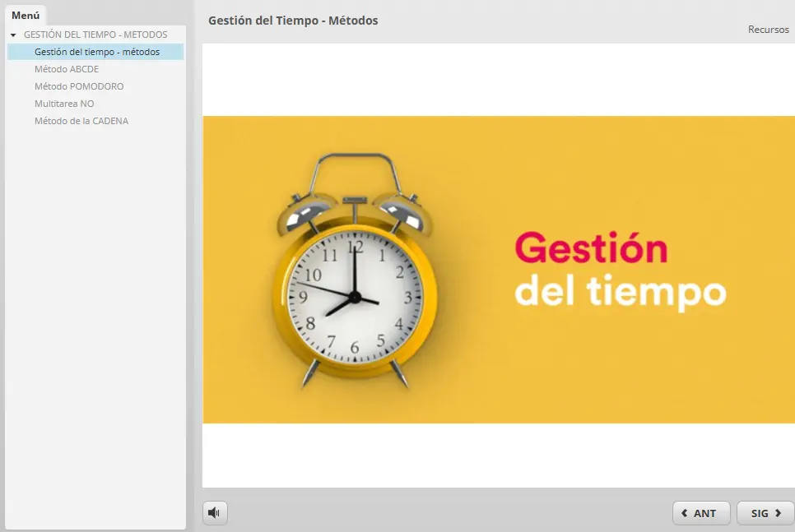Click the forward arrow icon on the SIG button
Image resolution: width=795 pixels, height=532 pixels.
[x=779, y=513]
